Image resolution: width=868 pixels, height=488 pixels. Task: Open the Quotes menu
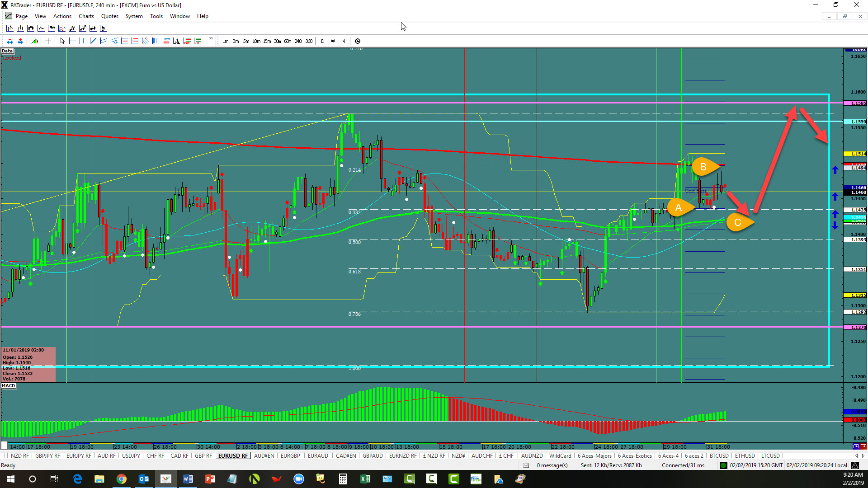pos(110,16)
